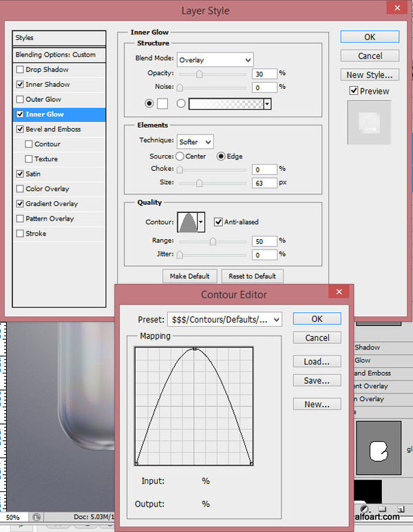Click the New Style... button
Image resolution: width=413 pixels, height=532 pixels.
tap(370, 75)
